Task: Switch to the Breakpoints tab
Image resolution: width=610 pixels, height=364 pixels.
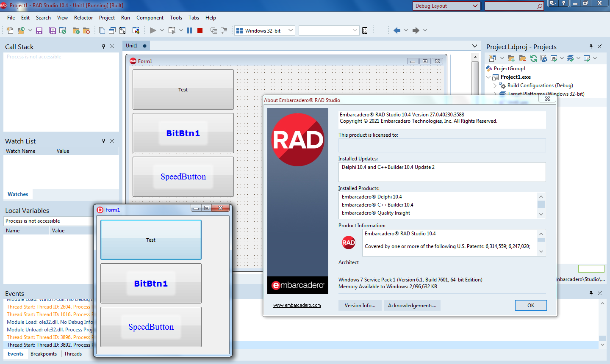Action: (x=44, y=354)
